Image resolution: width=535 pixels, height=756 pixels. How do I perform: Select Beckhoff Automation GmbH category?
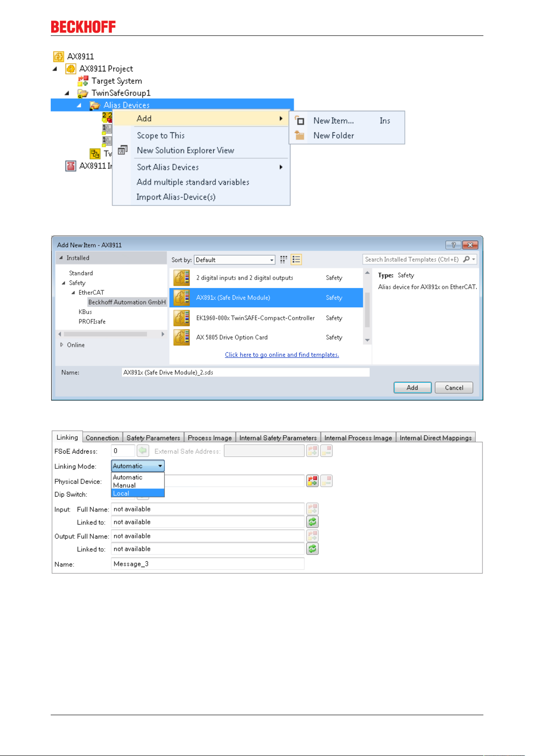tap(127, 302)
